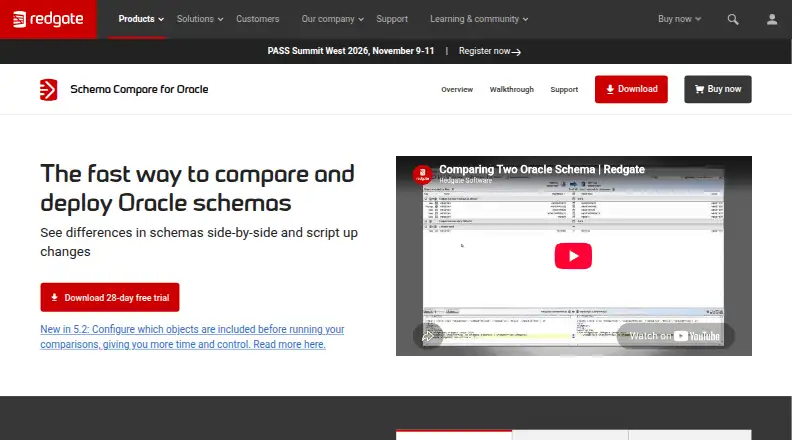Go to the Overview section link
Image resolution: width=800 pixels, height=440 pixels.
coord(457,89)
